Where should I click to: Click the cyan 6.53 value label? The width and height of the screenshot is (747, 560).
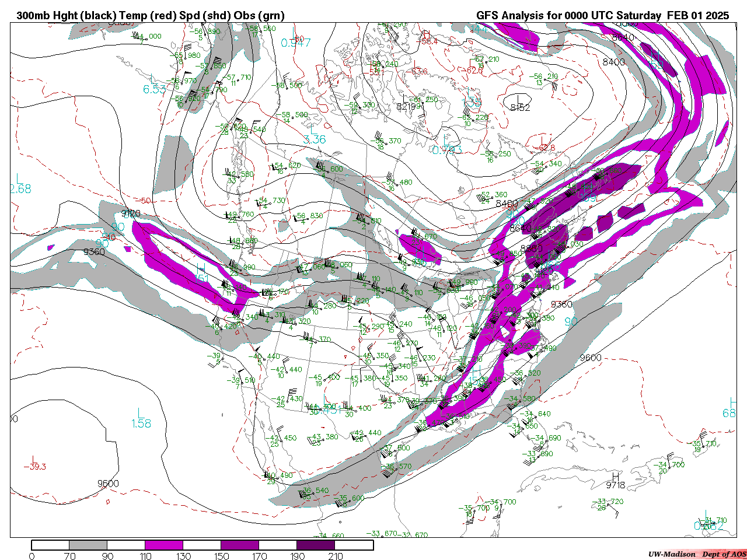coord(155,89)
